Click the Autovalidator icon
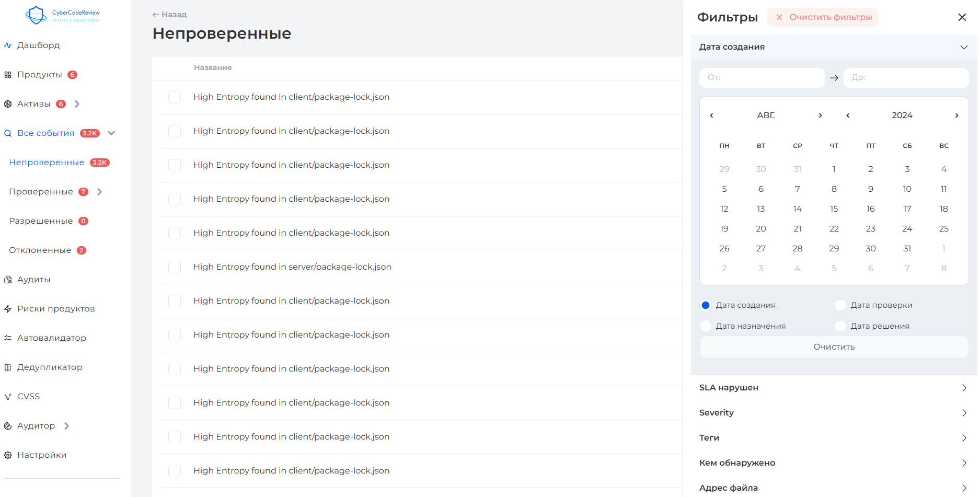Screen dimensions: 980x497 pos(8,338)
